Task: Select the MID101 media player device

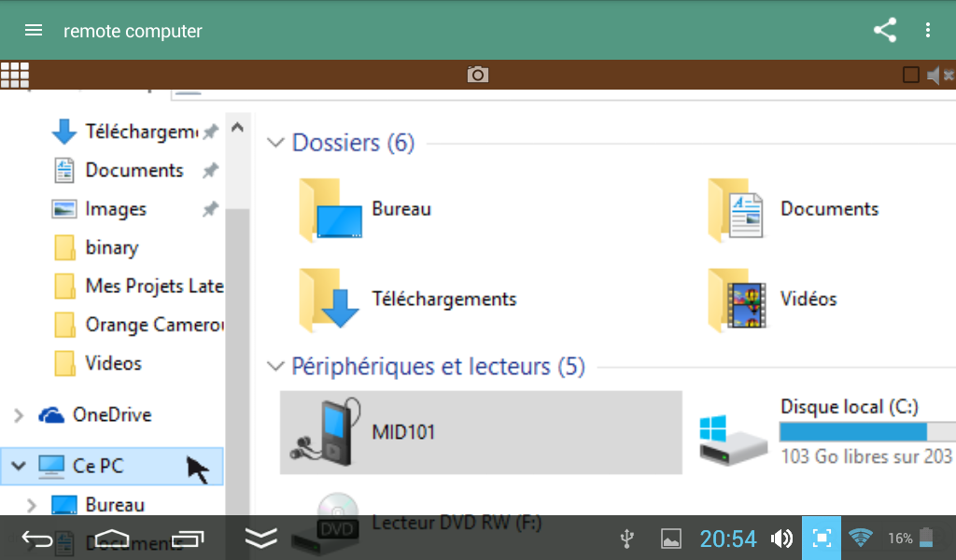Action: [x=481, y=433]
